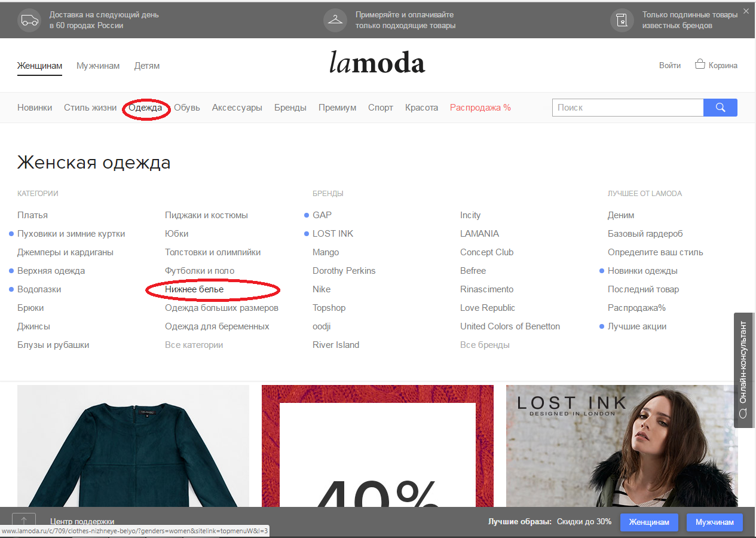Open the Красота menu
The width and height of the screenshot is (756, 538).
pyautogui.click(x=421, y=108)
